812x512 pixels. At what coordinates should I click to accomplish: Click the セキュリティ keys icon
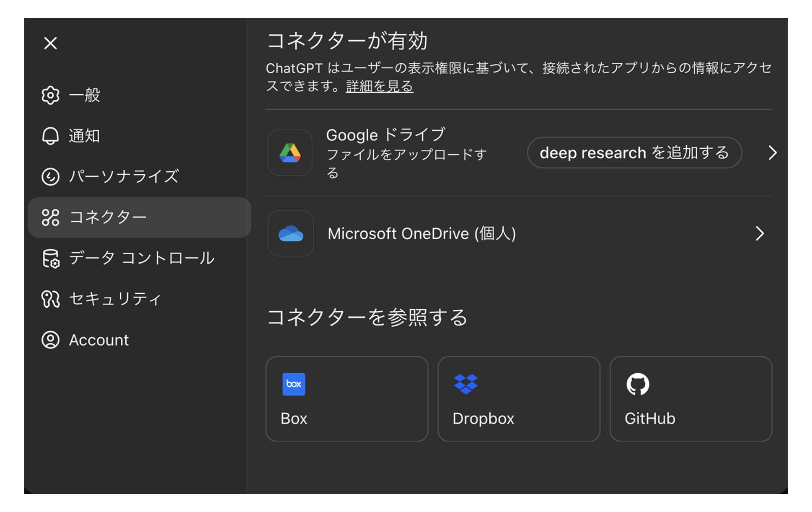point(50,298)
